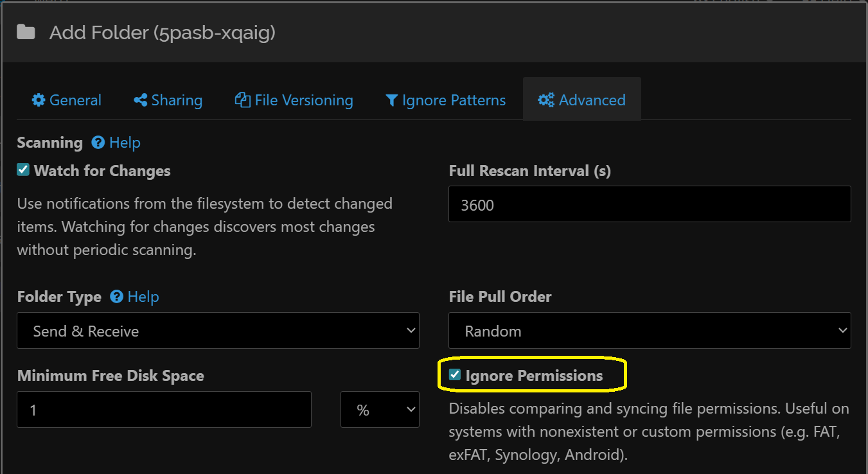The width and height of the screenshot is (868, 474).
Task: Disable the Ignore Permissions checkbox
Action: pos(455,375)
